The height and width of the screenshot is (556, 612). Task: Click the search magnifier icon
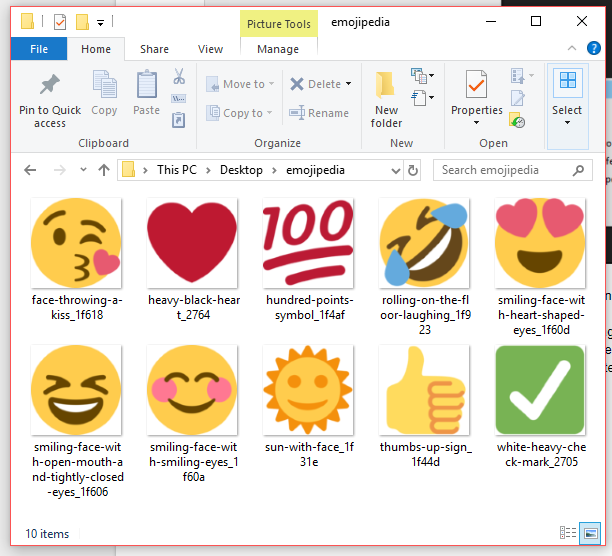[578, 170]
